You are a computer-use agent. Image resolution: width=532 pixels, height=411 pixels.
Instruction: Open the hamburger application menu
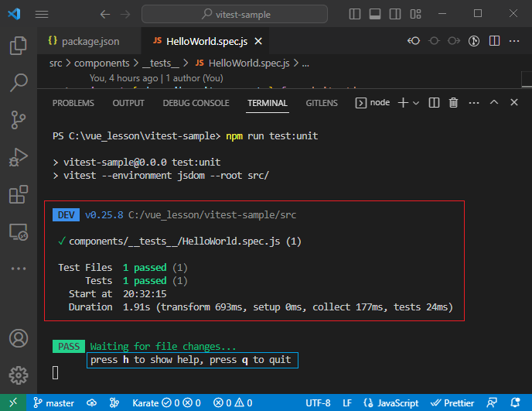pyautogui.click(x=42, y=14)
